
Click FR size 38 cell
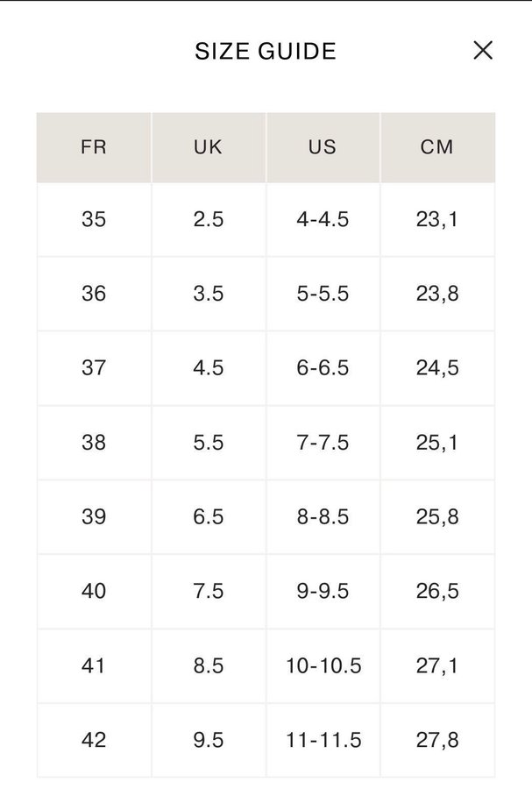point(94,443)
